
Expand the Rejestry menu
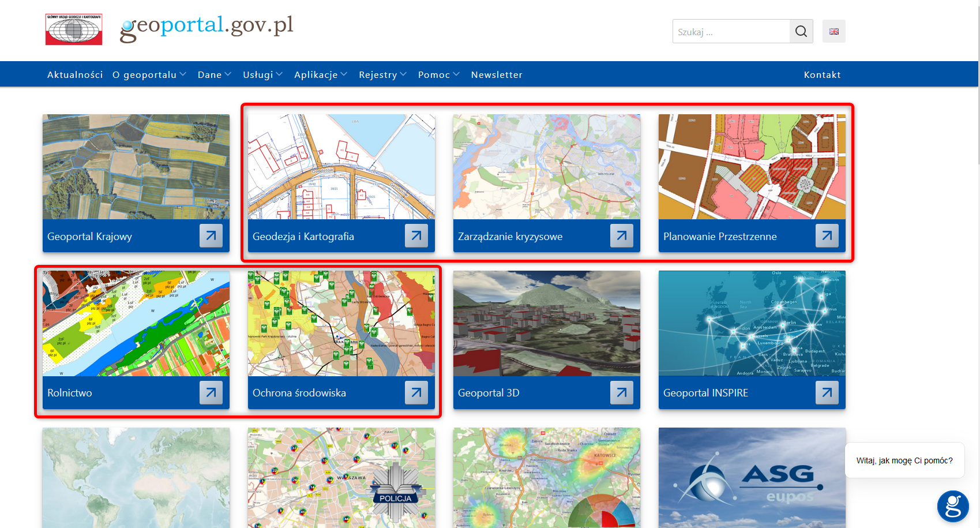tap(382, 74)
